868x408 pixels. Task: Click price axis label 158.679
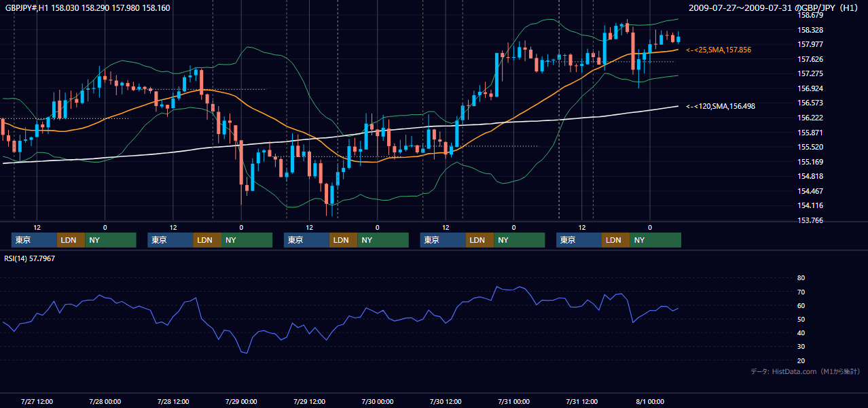pyautogui.click(x=809, y=15)
